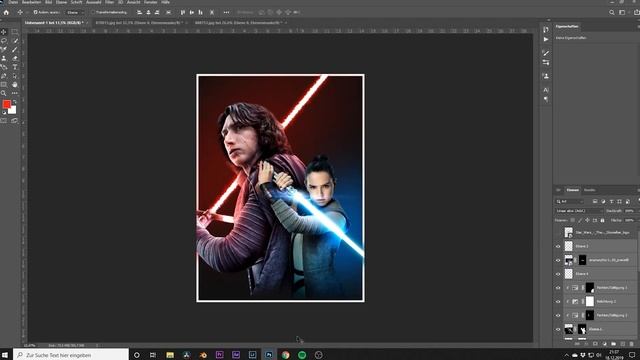Select the Rectangular Marquee tool

15,32
